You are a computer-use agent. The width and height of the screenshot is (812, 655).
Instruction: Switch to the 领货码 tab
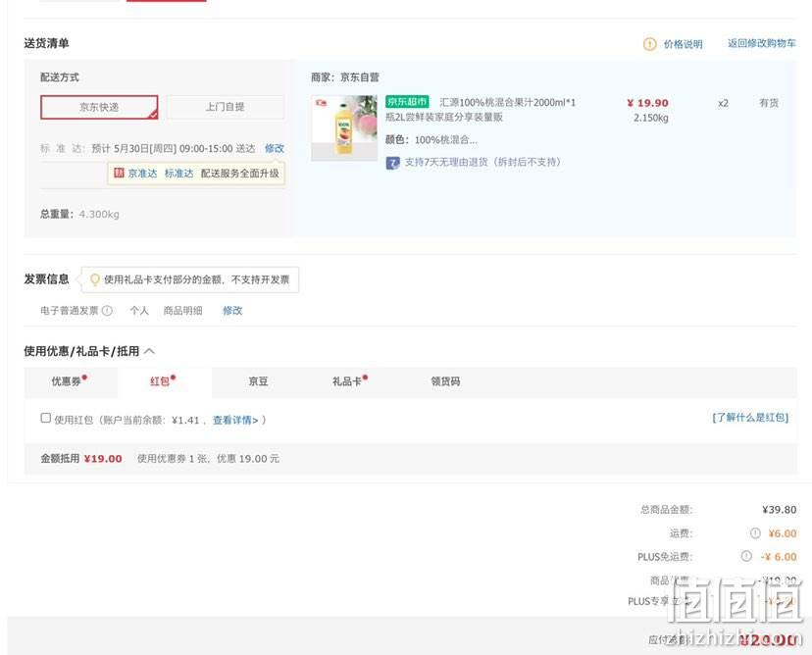[x=445, y=381]
